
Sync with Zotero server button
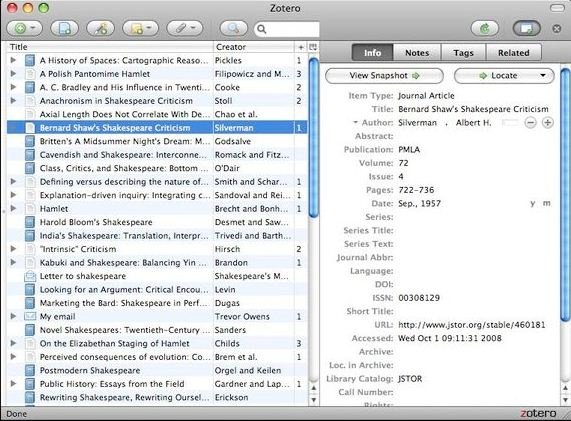point(485,28)
